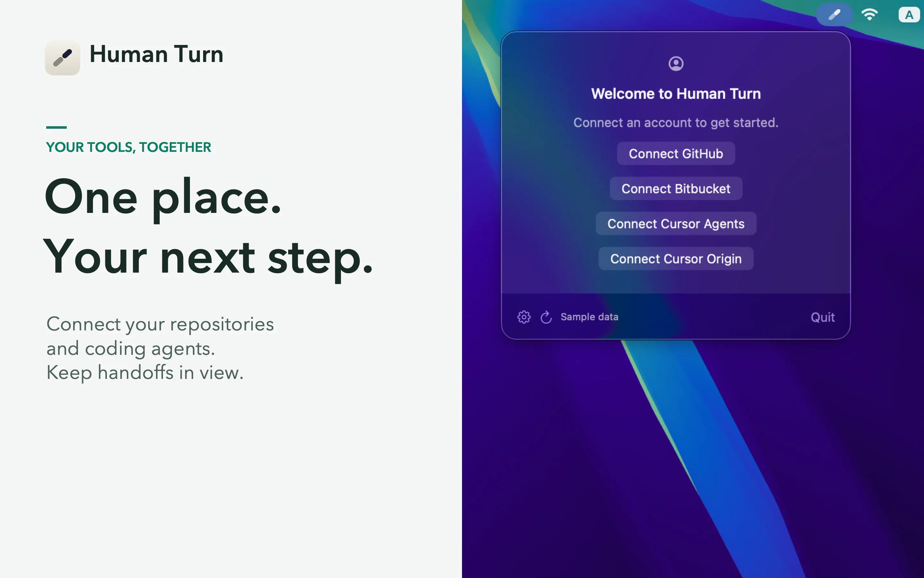Click the account avatar icon in popup
This screenshot has width=924, height=578.
click(x=676, y=64)
